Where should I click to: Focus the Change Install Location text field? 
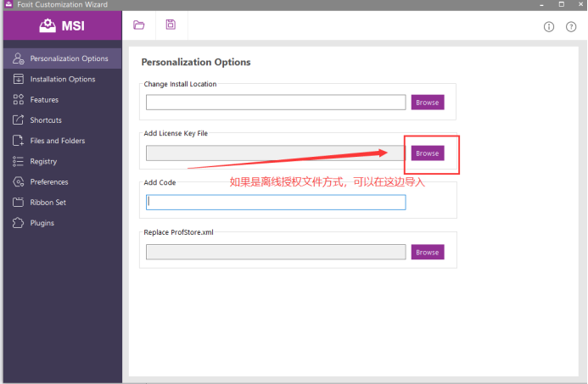tap(276, 103)
